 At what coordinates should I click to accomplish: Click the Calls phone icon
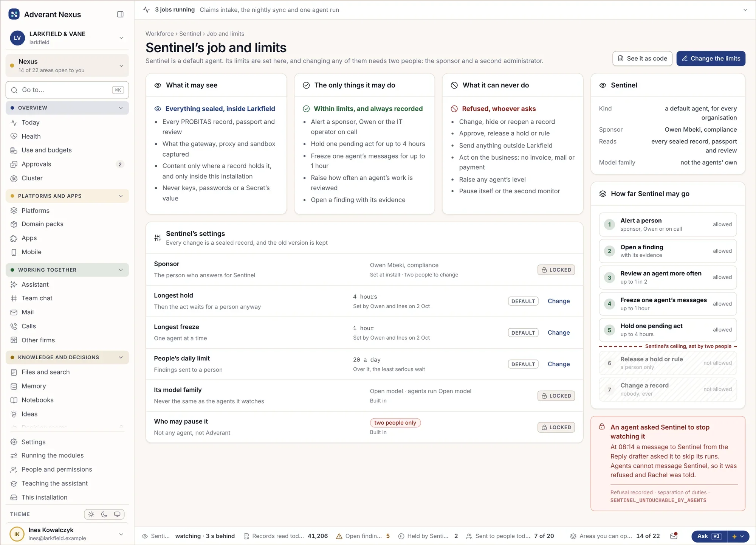pos(14,326)
